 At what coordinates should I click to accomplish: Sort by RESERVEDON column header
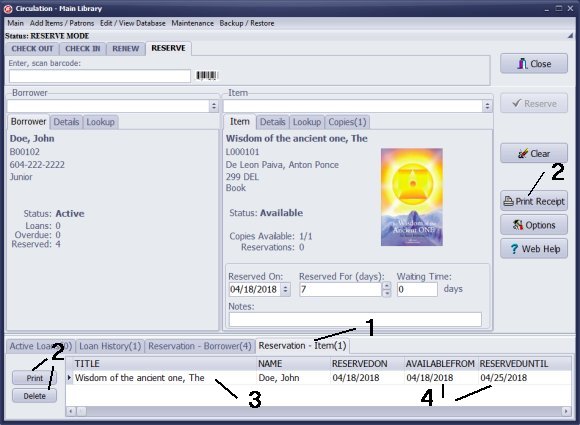point(367,364)
